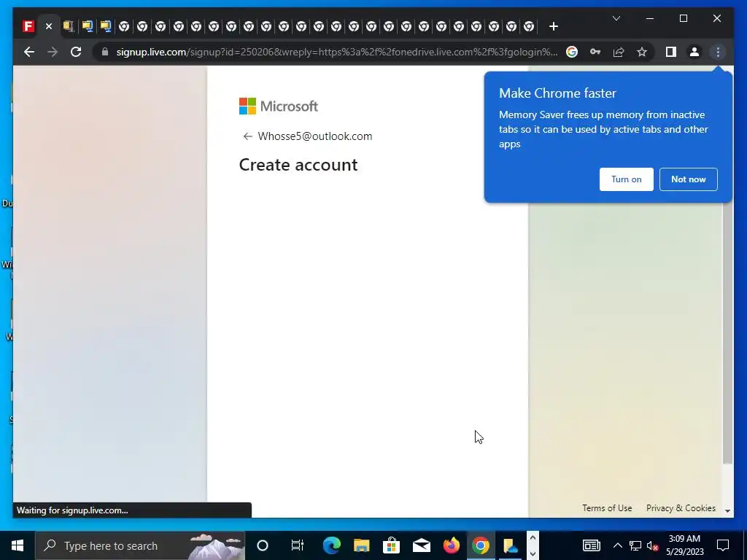Open the Privacy & Cookies link
This screenshot has width=747, height=560.
point(681,508)
